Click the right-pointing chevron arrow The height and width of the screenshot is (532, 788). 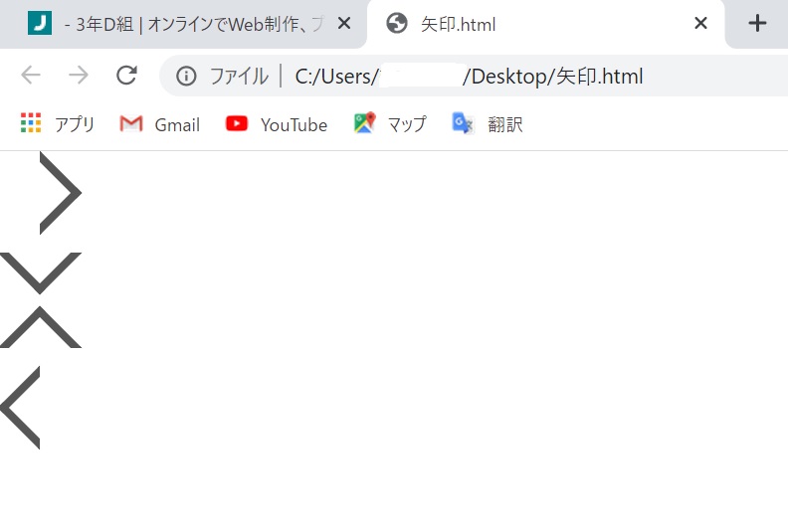[61, 193]
